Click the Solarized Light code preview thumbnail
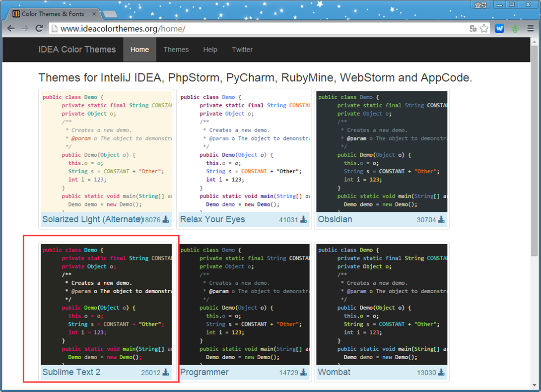 [x=106, y=151]
